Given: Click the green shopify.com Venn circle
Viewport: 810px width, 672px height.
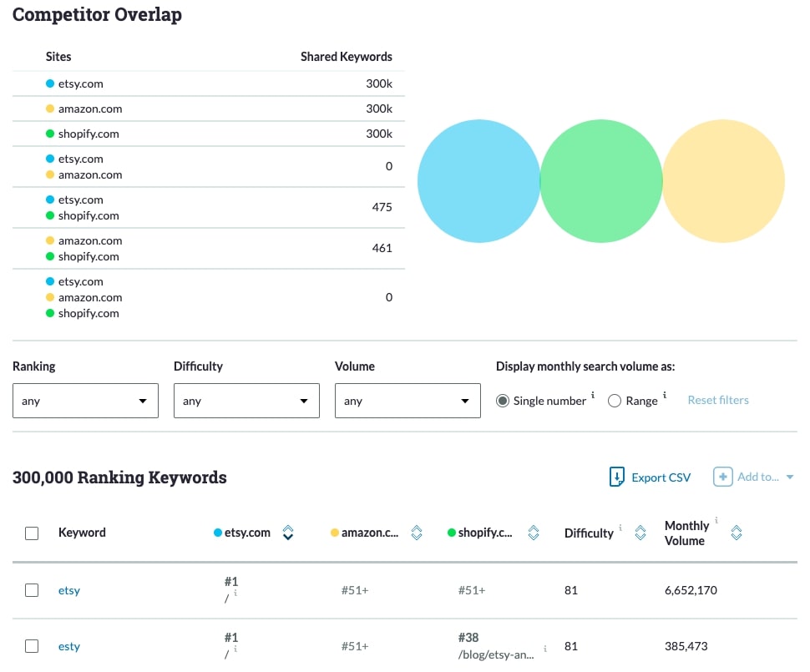Looking at the screenshot, I should pos(600,181).
